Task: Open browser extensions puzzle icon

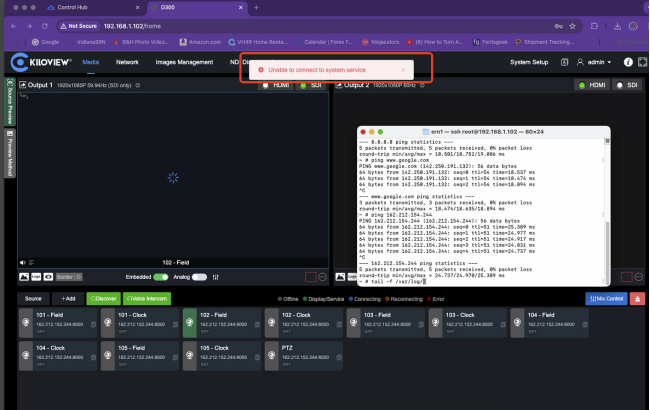Action: click(594, 26)
